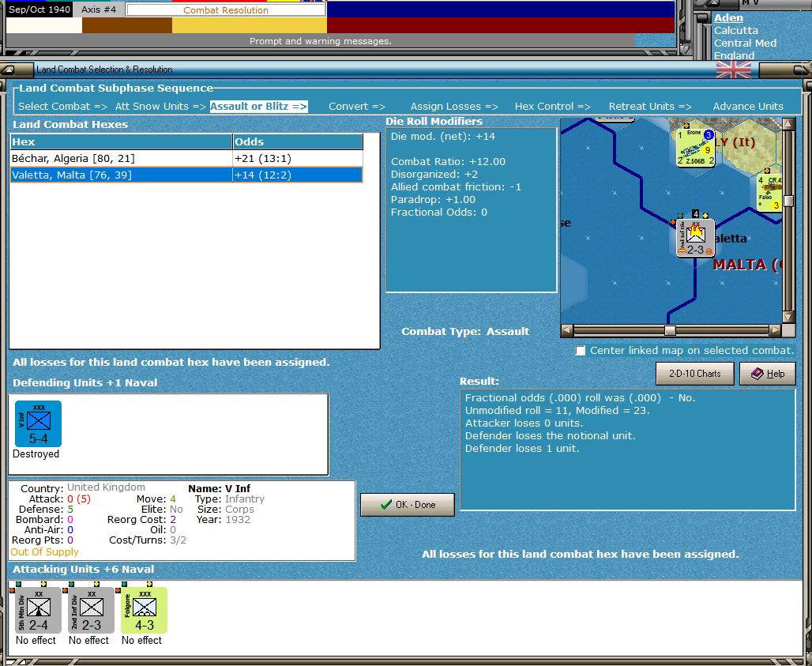Screen dimensions: 812x666
Task: Open the Help button
Action: 768,374
